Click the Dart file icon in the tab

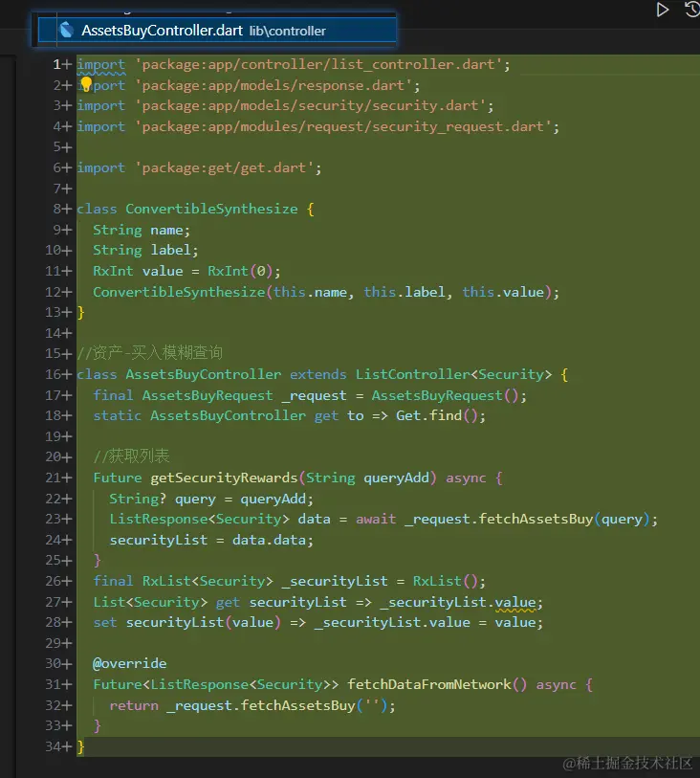coord(66,31)
